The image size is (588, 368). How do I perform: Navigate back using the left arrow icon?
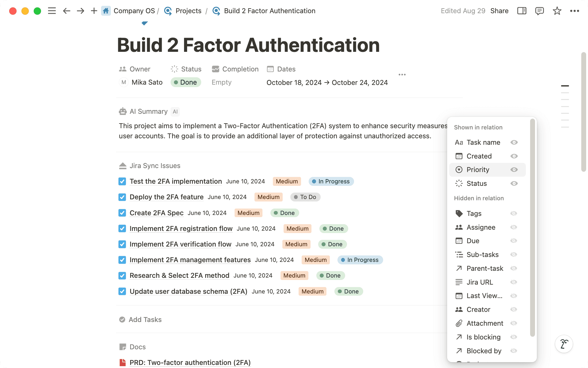[66, 11]
